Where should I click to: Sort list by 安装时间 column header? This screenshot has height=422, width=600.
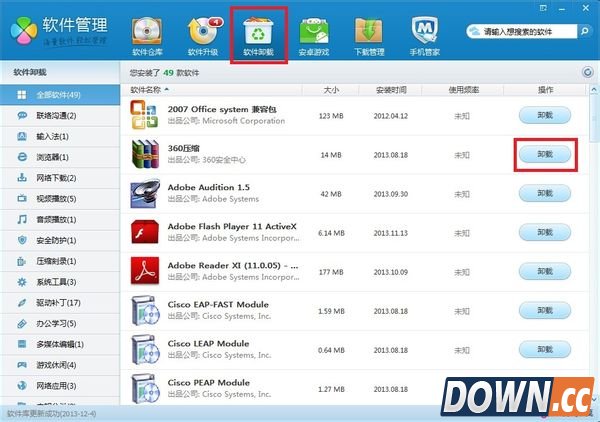coord(393,91)
